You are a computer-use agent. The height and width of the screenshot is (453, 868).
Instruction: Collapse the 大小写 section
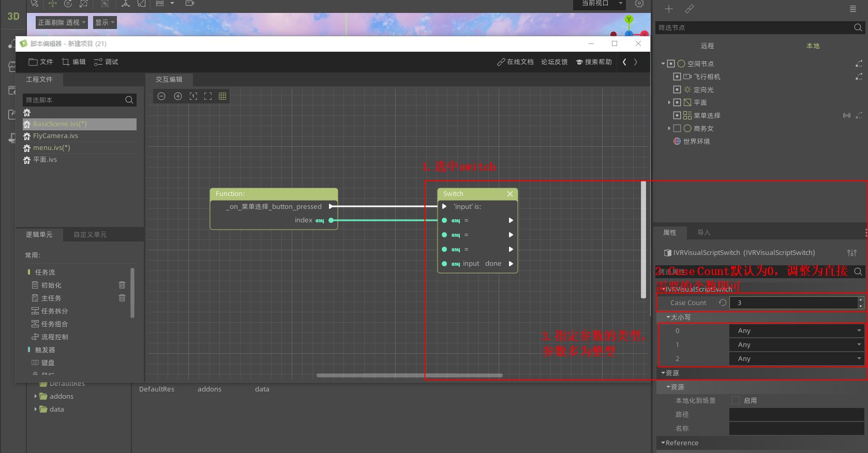coord(668,317)
